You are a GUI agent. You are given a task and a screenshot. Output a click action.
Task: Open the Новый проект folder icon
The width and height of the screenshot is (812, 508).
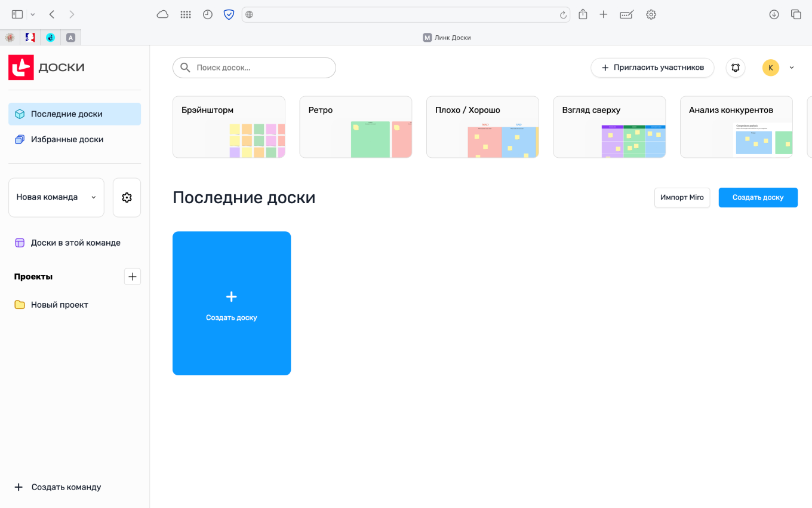19,304
